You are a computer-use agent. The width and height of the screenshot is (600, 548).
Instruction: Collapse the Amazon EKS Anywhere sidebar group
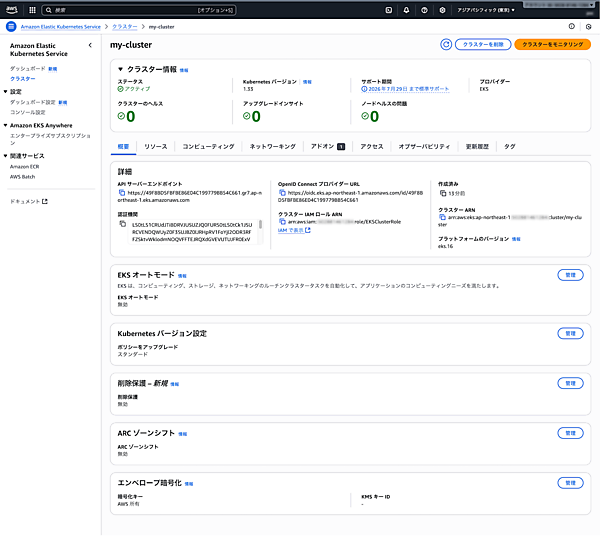5,125
